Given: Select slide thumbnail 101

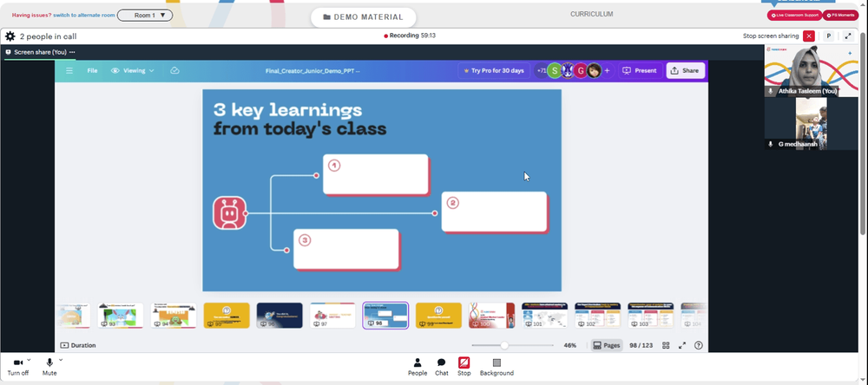Looking at the screenshot, I should pos(545,316).
